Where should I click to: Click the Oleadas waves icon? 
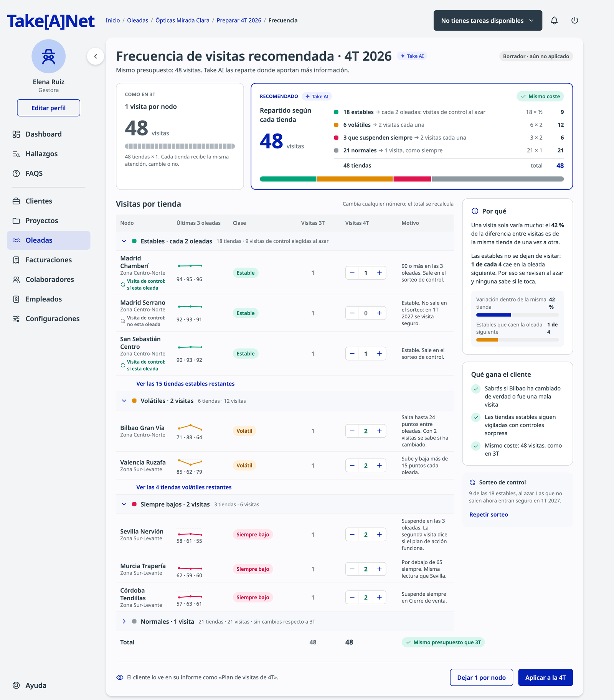point(16,240)
